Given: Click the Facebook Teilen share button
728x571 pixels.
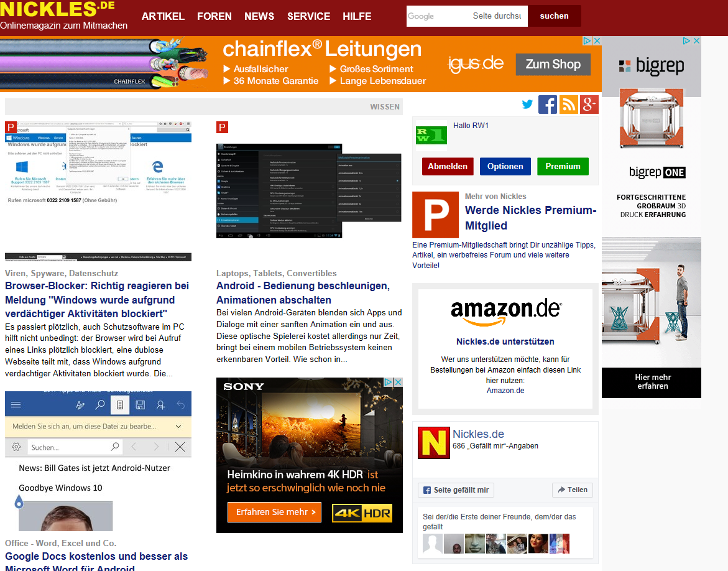Looking at the screenshot, I should tap(573, 490).
